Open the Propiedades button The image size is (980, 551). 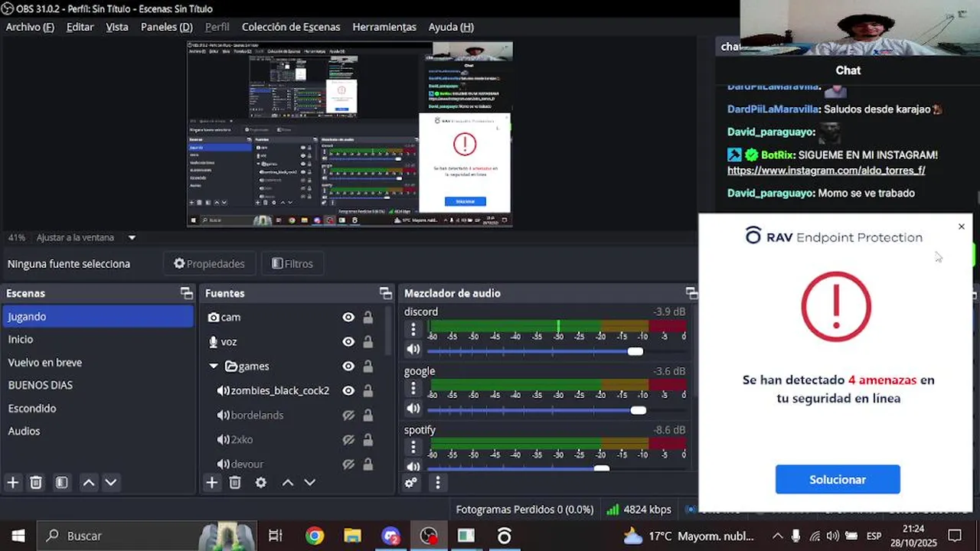pyautogui.click(x=209, y=263)
